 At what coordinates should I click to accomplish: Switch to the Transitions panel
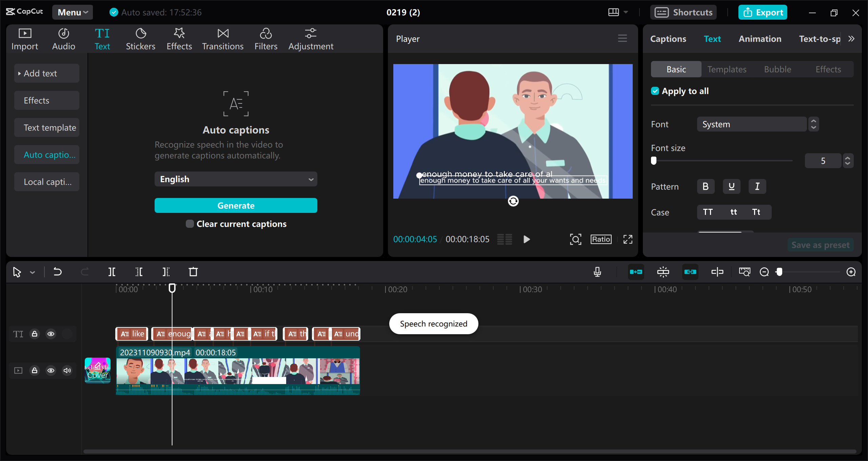[222, 38]
